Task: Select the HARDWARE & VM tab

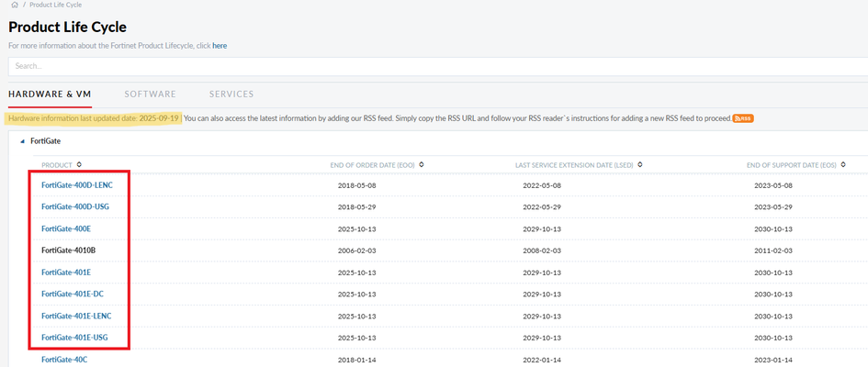Action: [50, 94]
